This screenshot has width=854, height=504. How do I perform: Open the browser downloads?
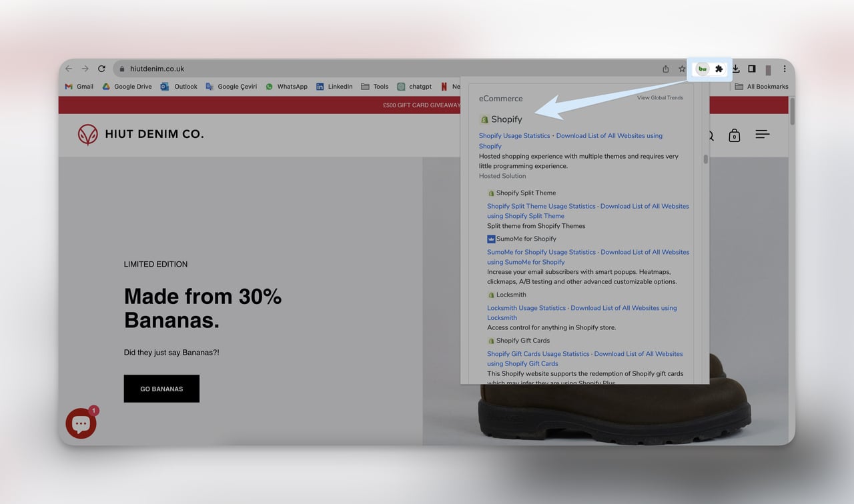736,69
